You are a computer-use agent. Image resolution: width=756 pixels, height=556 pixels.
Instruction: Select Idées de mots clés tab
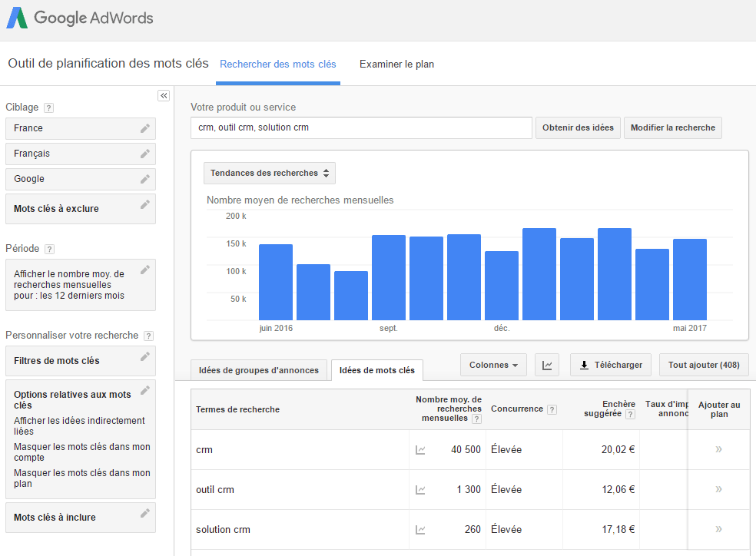coord(377,370)
